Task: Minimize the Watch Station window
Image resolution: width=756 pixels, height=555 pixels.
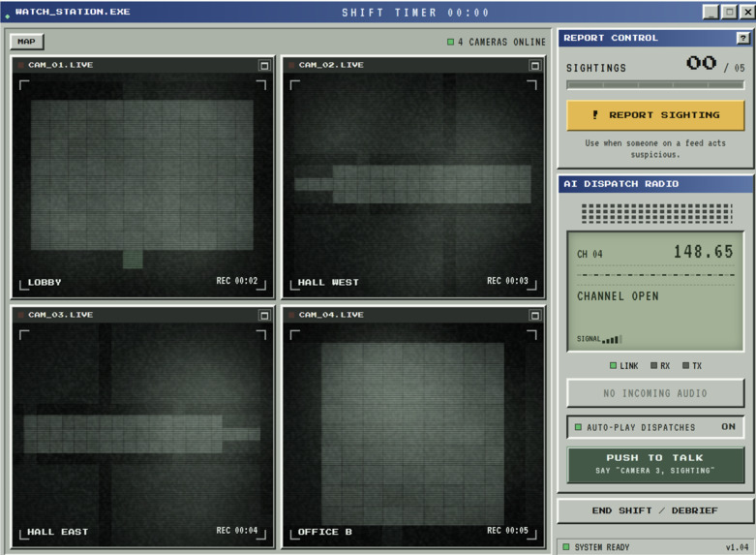Action: click(711, 12)
